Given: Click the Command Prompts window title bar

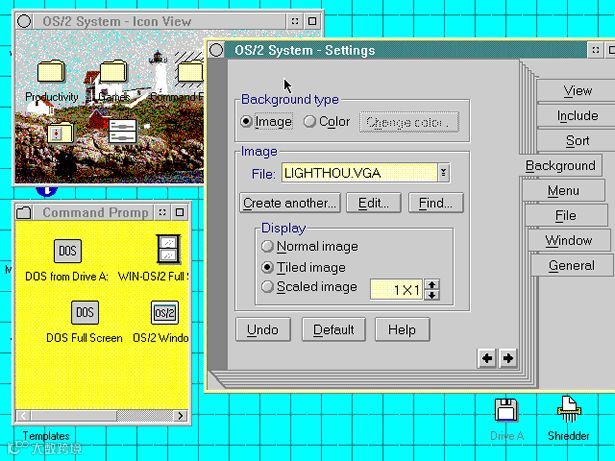Looking at the screenshot, I should click(x=93, y=212).
